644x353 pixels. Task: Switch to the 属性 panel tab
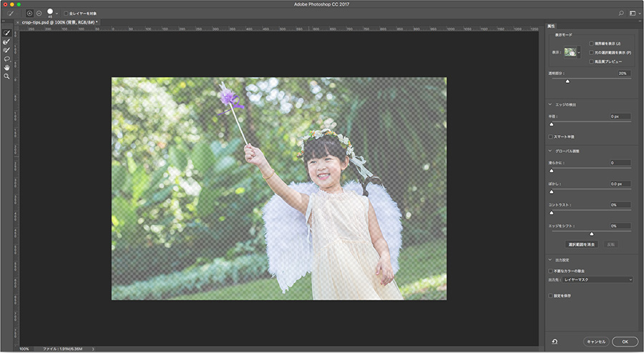pos(551,26)
